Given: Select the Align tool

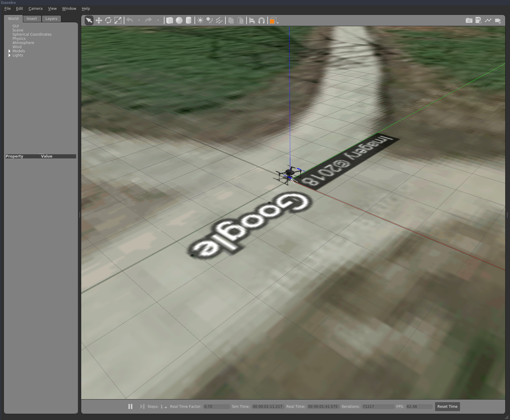Looking at the screenshot, I should 252,21.
